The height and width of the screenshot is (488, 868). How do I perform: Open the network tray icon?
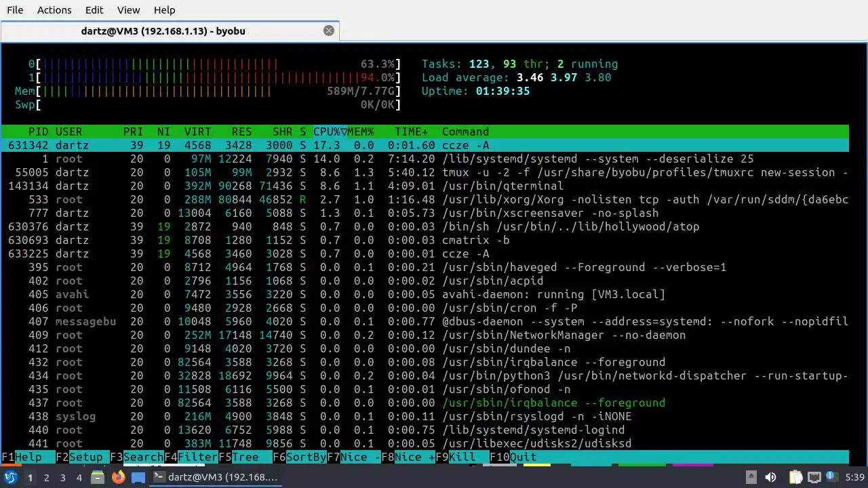(814, 477)
